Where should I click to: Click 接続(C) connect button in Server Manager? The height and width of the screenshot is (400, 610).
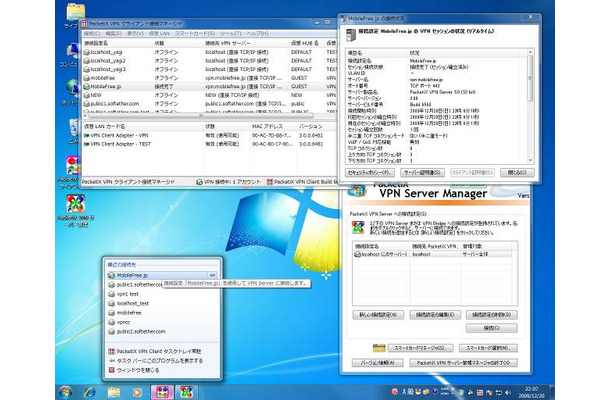[492, 328]
